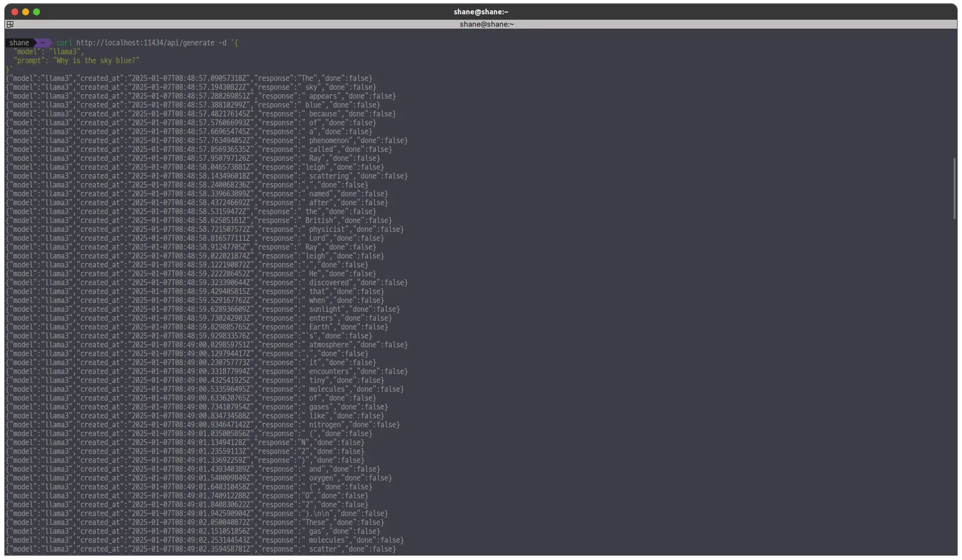Click the "llama3" model value in command
The width and height of the screenshot is (962, 560).
pos(66,52)
